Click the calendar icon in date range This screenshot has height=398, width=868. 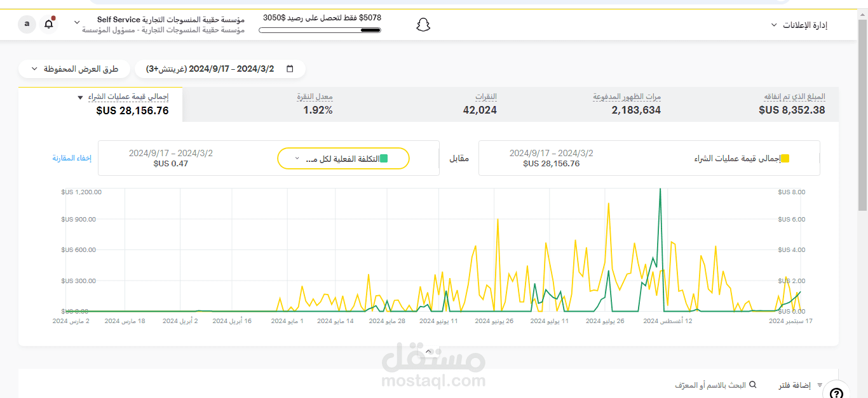290,69
